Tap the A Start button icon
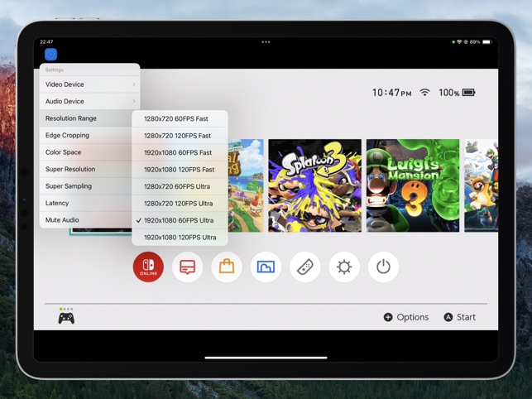Screen dimensions: 532x399 [x=448, y=317]
